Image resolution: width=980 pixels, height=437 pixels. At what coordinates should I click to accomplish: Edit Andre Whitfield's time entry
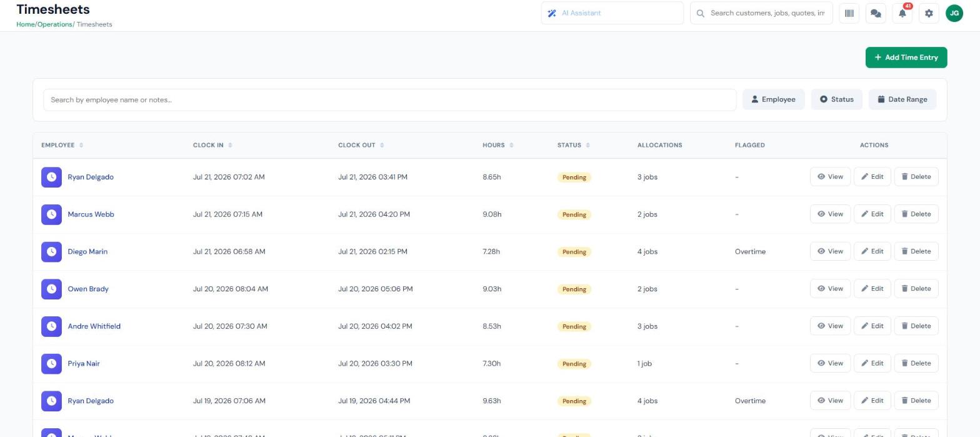872,326
